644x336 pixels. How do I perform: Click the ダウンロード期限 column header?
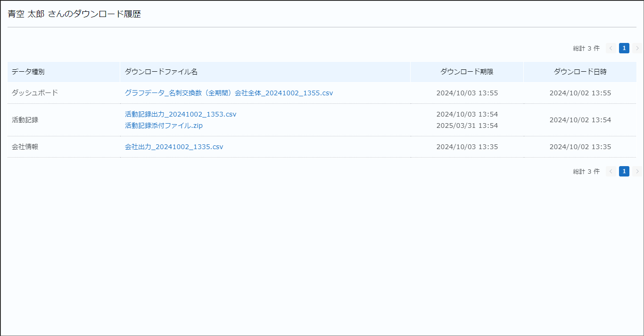(x=467, y=72)
